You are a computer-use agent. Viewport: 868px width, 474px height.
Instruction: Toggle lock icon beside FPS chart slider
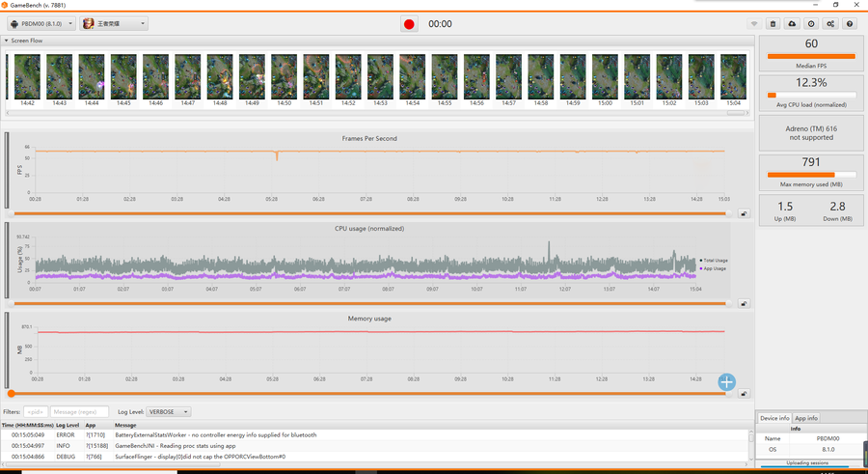tap(744, 214)
